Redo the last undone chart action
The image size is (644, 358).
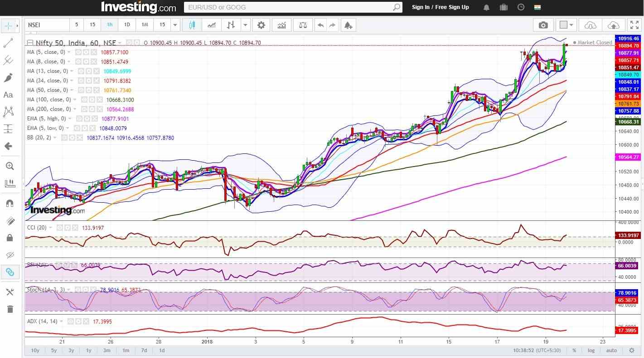coord(332,25)
